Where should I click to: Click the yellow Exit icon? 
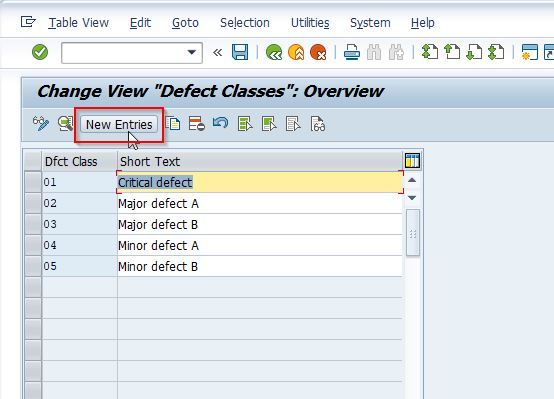point(296,52)
